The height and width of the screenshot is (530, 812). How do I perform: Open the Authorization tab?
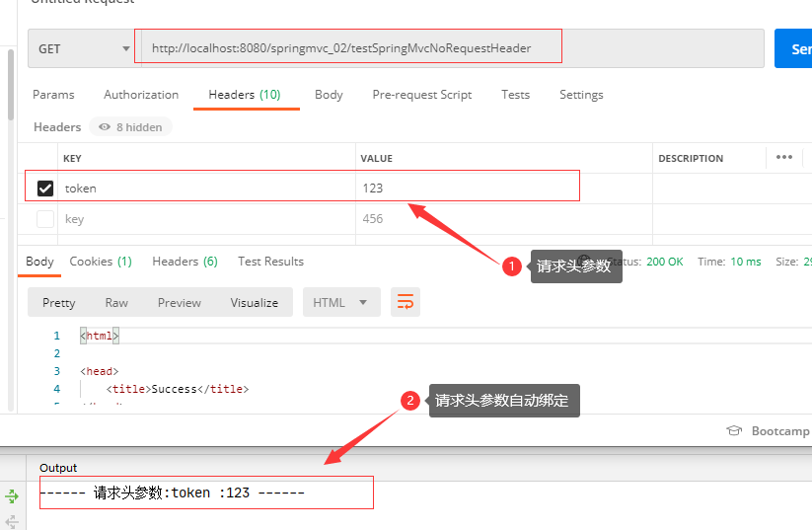(x=141, y=95)
